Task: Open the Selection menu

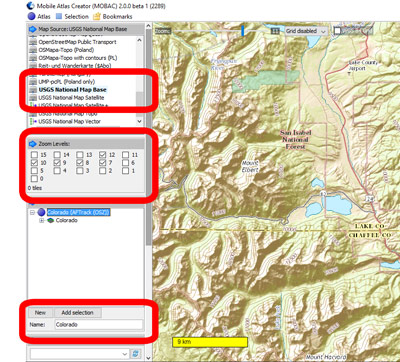Action: pos(72,16)
